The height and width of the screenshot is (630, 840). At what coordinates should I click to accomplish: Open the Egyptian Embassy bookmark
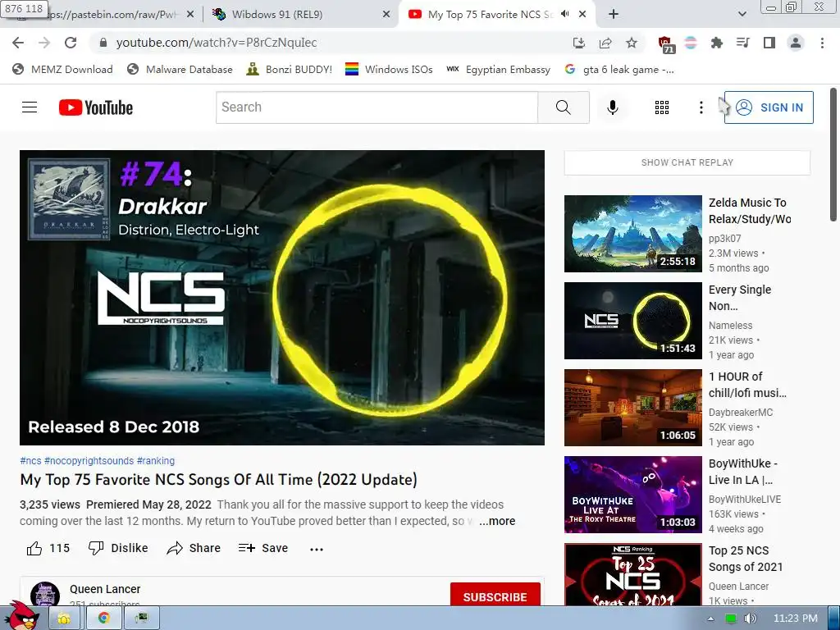click(x=498, y=69)
